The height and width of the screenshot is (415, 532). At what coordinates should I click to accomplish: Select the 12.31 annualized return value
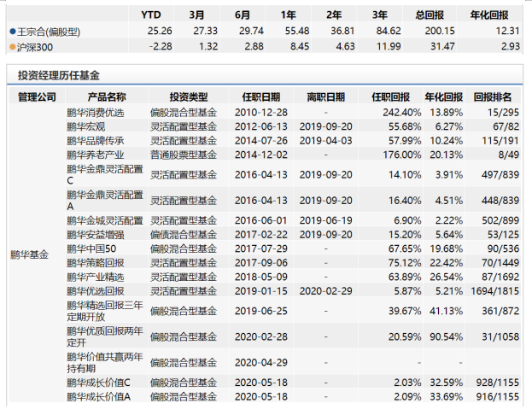(507, 31)
